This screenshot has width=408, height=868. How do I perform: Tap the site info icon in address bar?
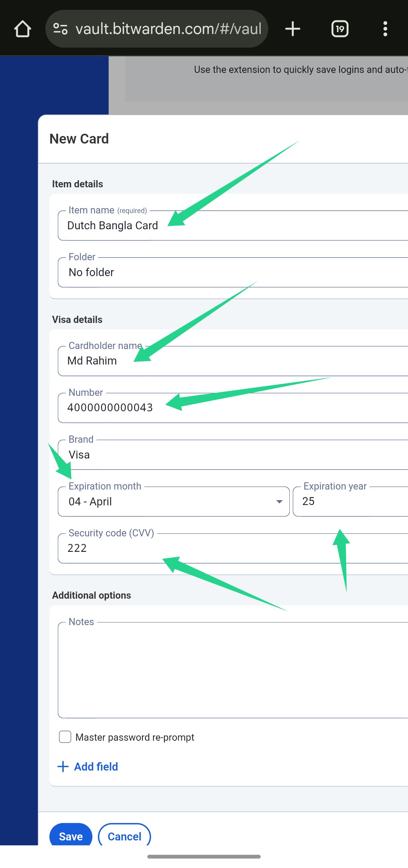(60, 29)
